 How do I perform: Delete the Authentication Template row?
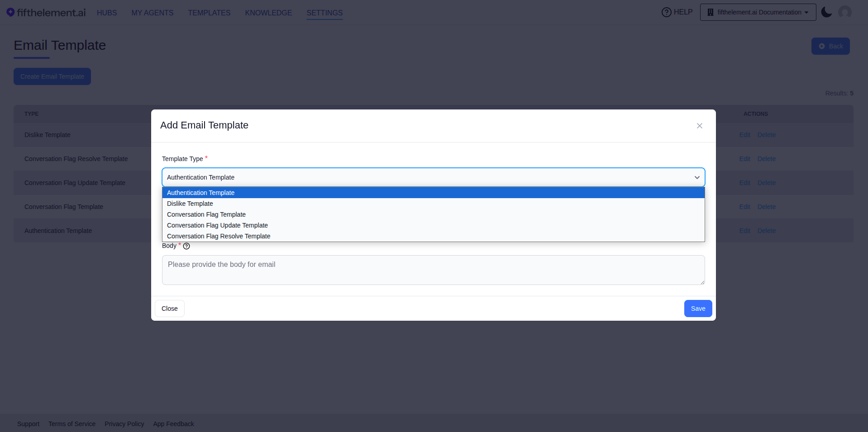(767, 231)
